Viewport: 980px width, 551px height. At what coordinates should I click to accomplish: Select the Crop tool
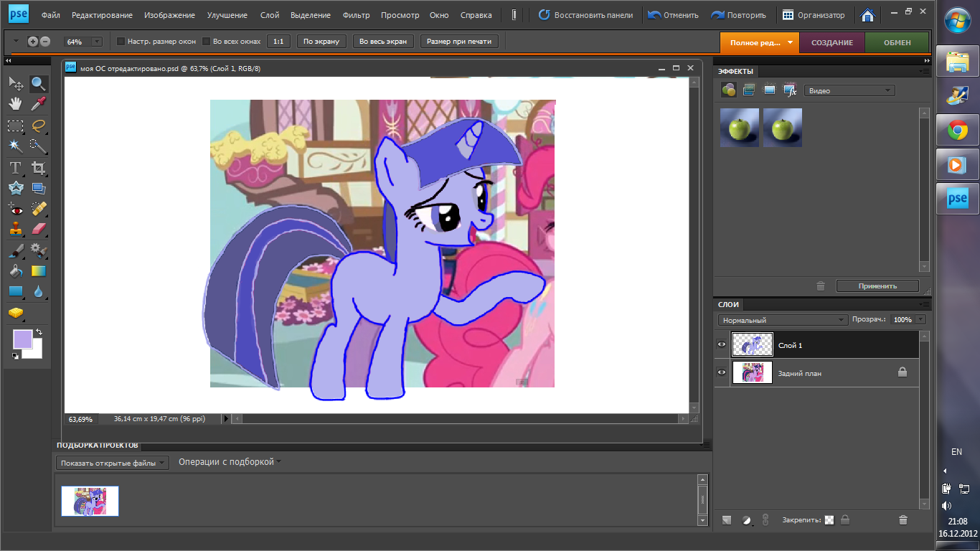tap(39, 168)
